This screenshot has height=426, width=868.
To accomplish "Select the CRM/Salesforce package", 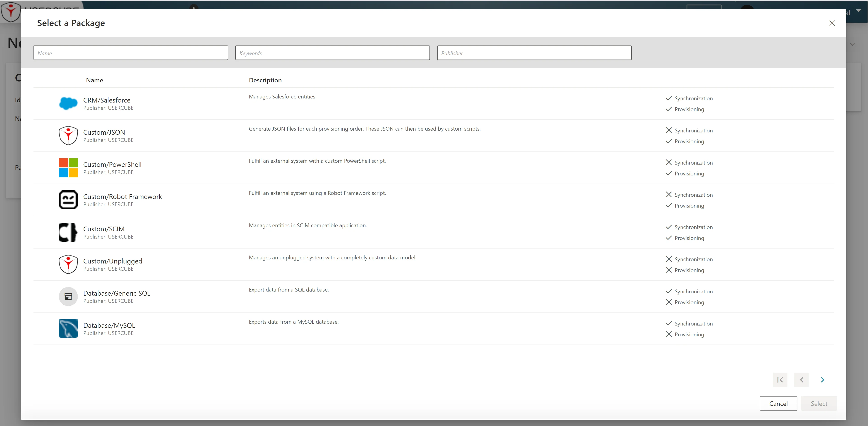I will point(433,103).
